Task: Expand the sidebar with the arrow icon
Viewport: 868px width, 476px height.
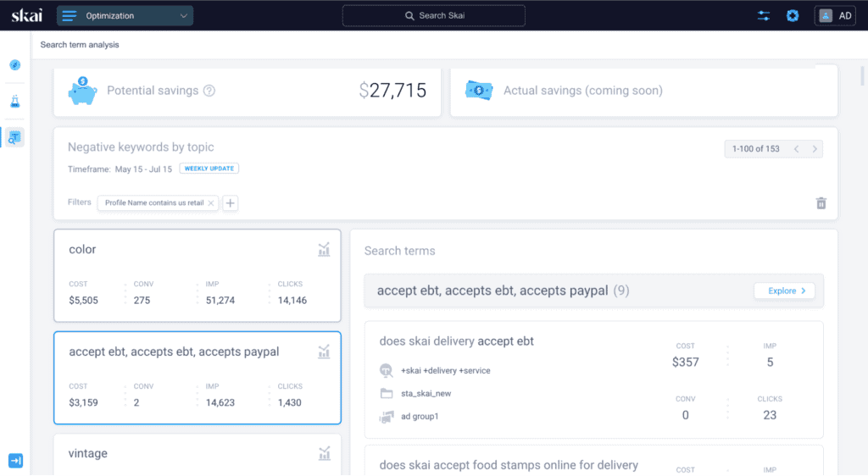Action: coord(15,461)
